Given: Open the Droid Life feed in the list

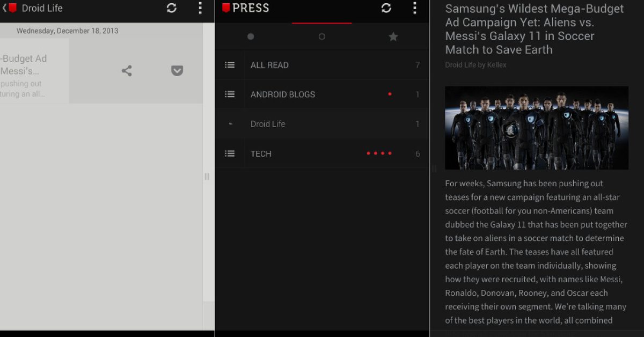Looking at the screenshot, I should pos(268,124).
